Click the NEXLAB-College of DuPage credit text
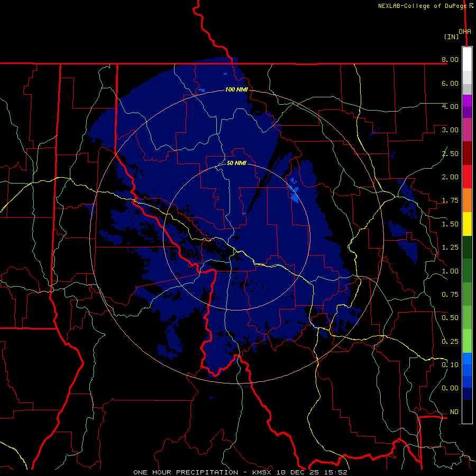Viewport: 476px width, 476px height. click(x=422, y=6)
